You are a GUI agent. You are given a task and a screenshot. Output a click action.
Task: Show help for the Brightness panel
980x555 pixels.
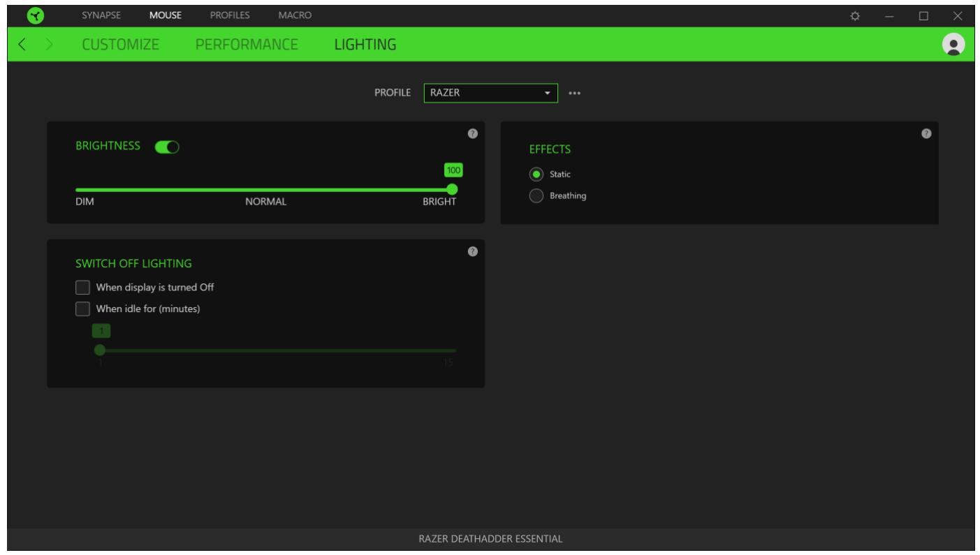coord(473,133)
